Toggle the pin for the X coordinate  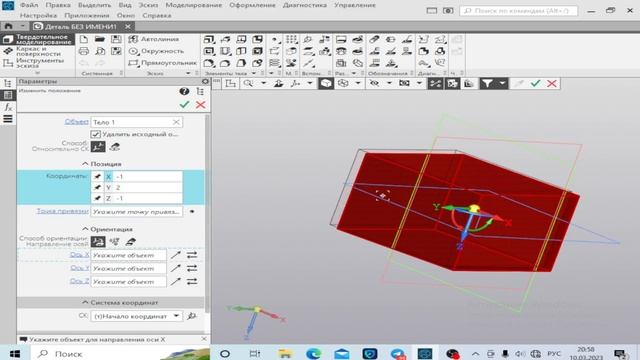(97, 177)
